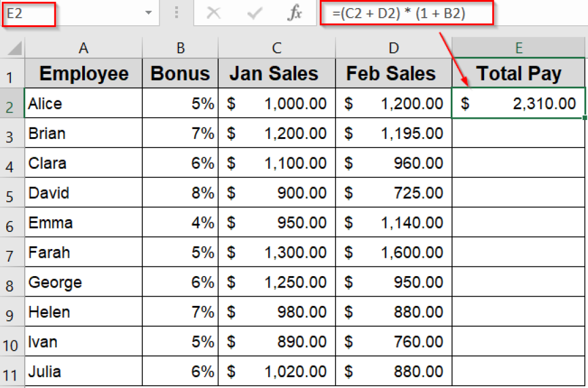Select Alice's Total Pay cell

point(518,103)
